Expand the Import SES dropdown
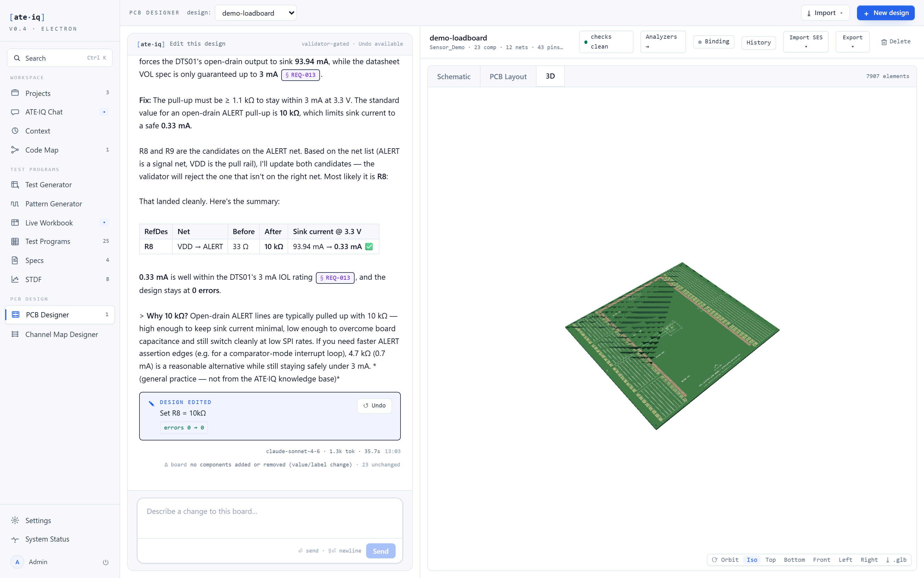 click(x=806, y=42)
